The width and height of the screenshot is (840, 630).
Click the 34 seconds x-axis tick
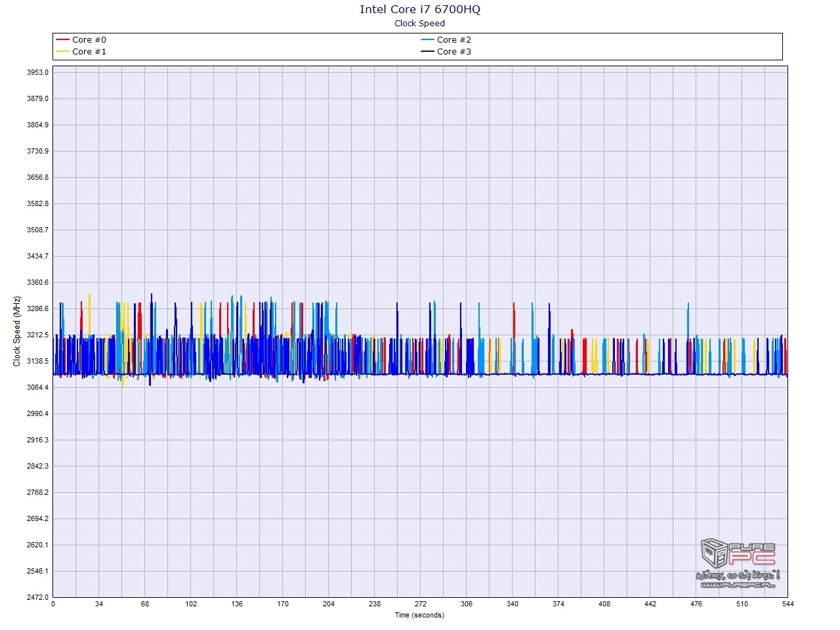tap(99, 604)
